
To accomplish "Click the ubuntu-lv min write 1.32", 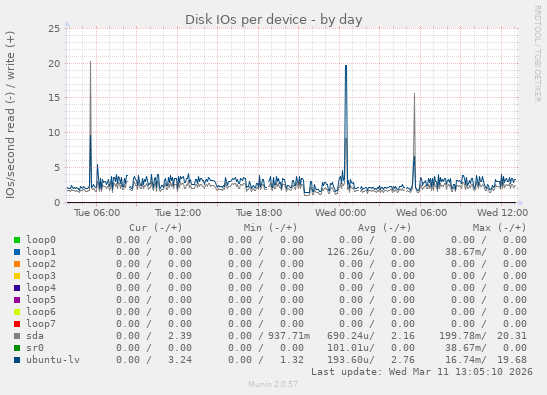I will (292, 359).
